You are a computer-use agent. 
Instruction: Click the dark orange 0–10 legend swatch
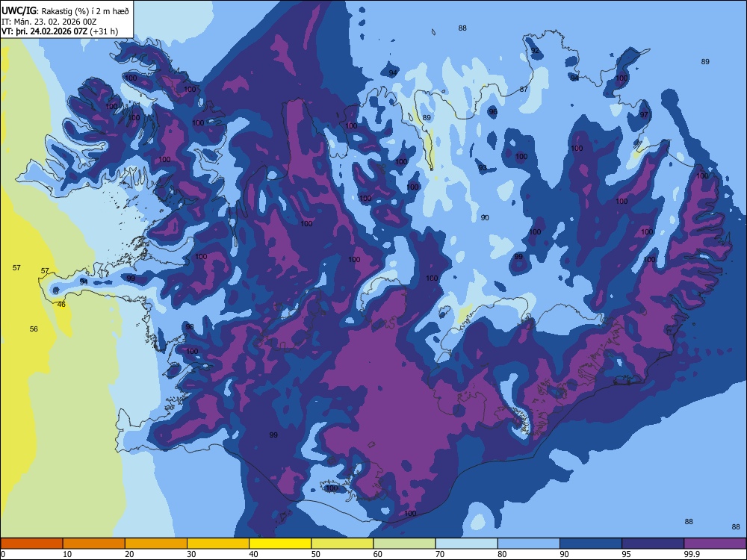tap(31, 544)
